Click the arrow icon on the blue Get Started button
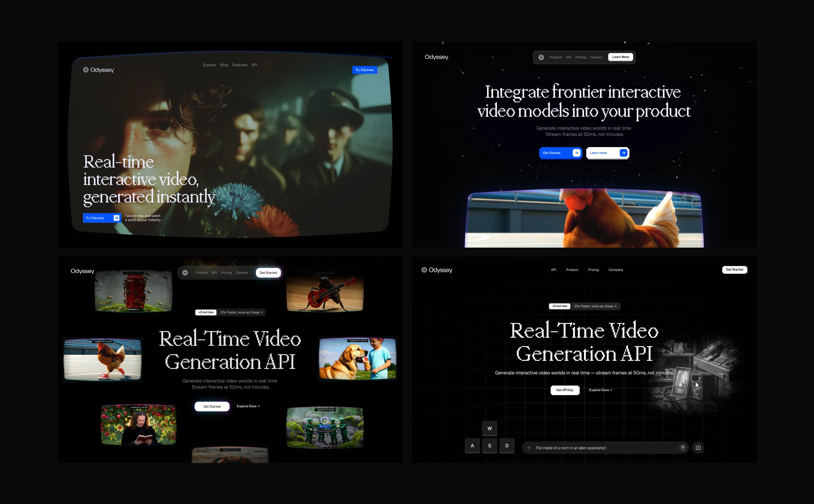The width and height of the screenshot is (814, 504). (x=576, y=153)
